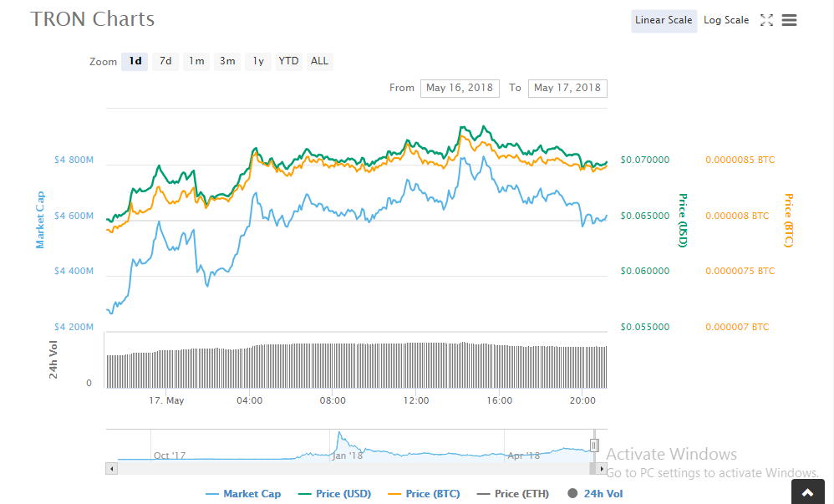
Task: Set zoom range to ALL
Action: [x=320, y=61]
